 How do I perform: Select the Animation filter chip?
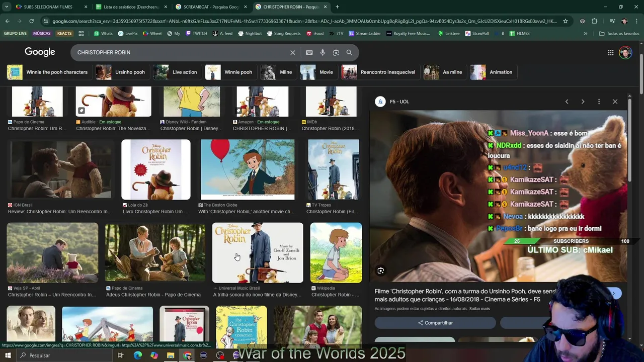(493, 72)
